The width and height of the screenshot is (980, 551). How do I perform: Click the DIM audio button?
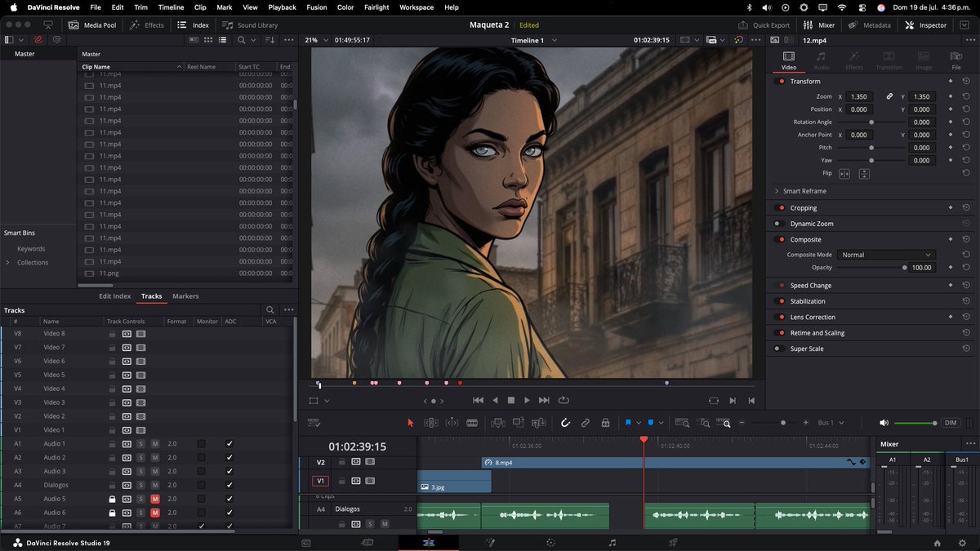[950, 423]
